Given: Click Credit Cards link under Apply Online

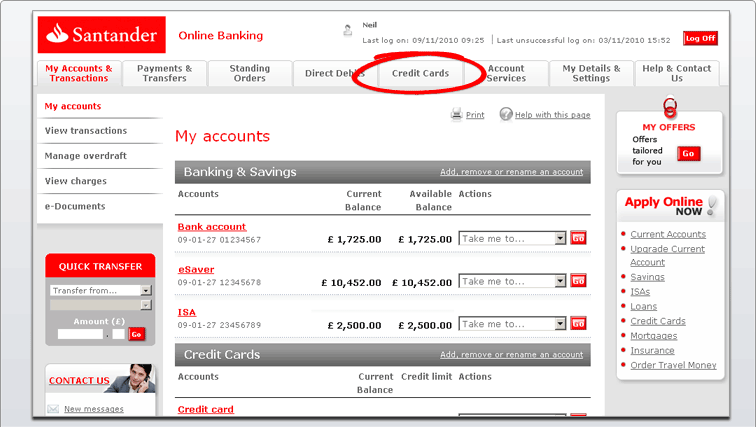Looking at the screenshot, I should (x=658, y=321).
